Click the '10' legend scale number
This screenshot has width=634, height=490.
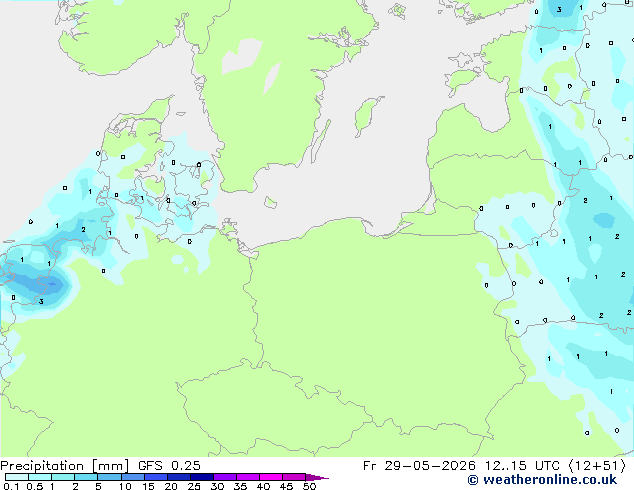[x=125, y=486]
